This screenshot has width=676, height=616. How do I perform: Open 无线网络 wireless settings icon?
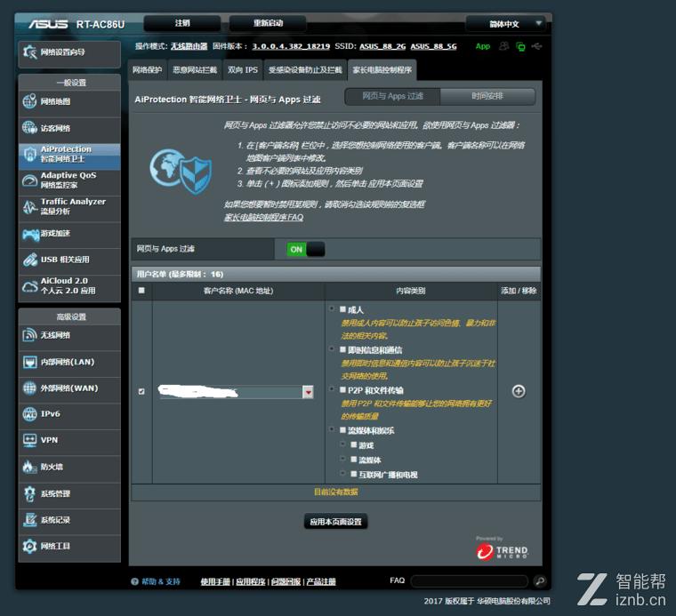(29, 335)
